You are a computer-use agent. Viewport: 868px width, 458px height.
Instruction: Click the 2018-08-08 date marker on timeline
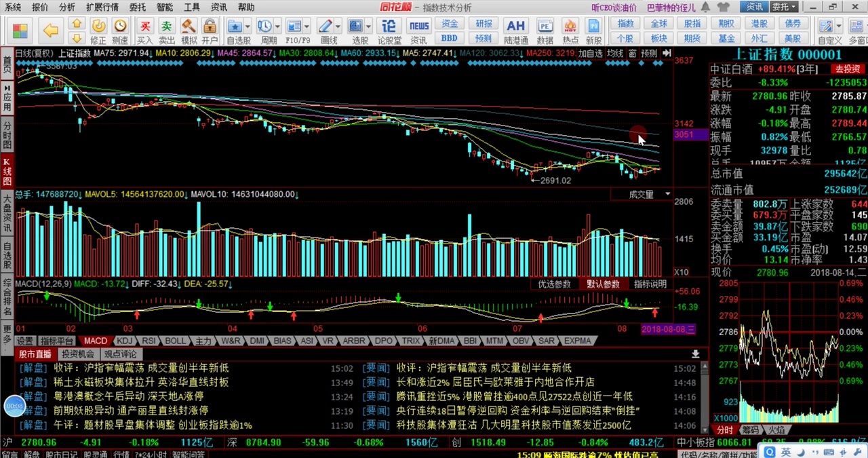coord(669,329)
